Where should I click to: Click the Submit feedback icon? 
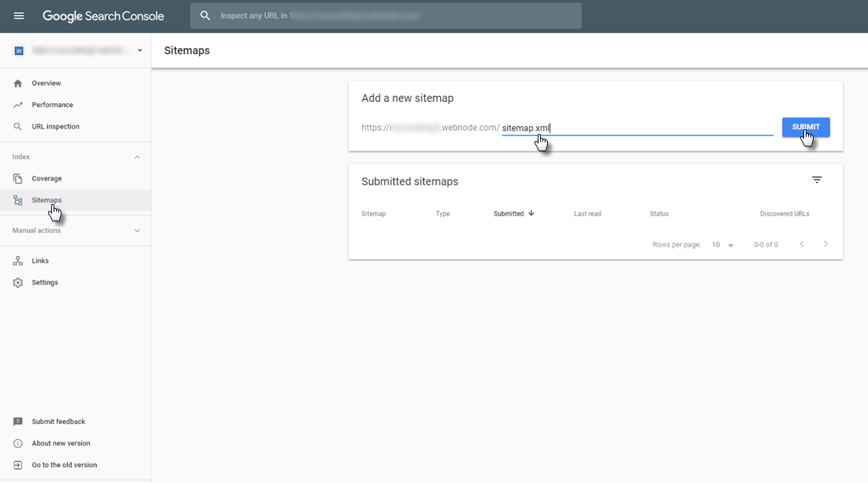coord(18,422)
